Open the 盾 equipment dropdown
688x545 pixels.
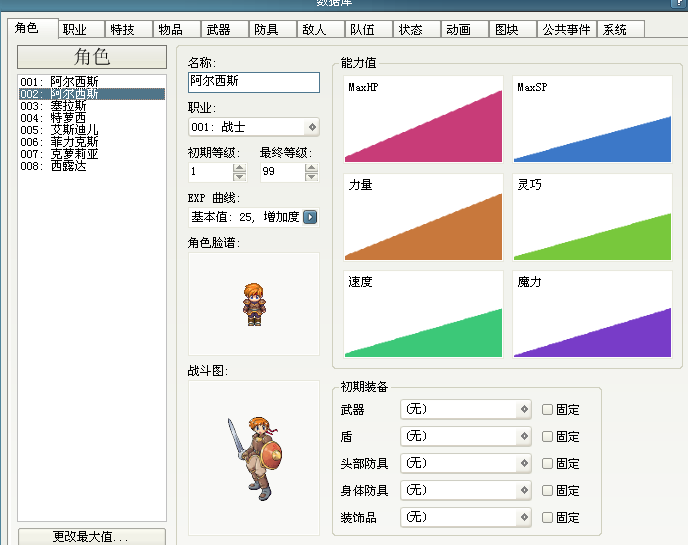[x=466, y=436]
